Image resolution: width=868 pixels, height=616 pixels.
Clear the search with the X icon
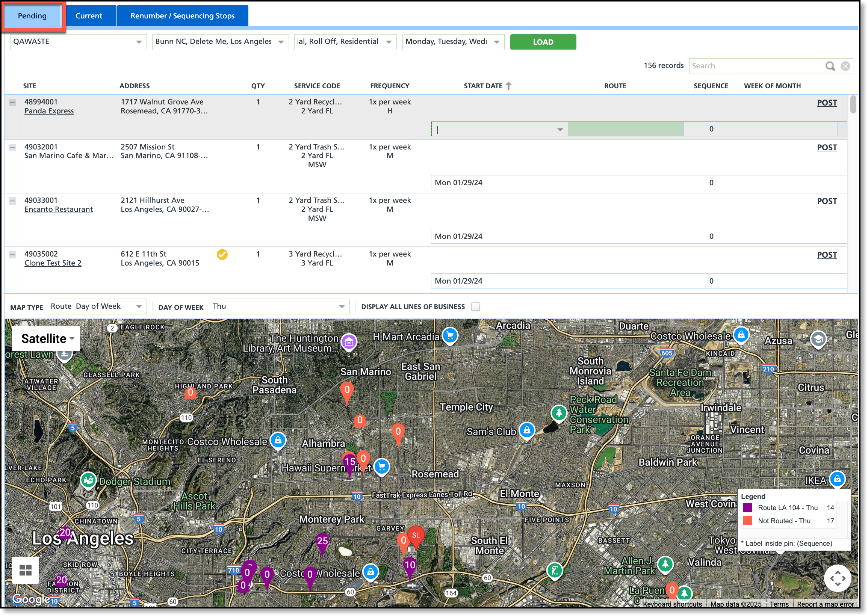845,66
